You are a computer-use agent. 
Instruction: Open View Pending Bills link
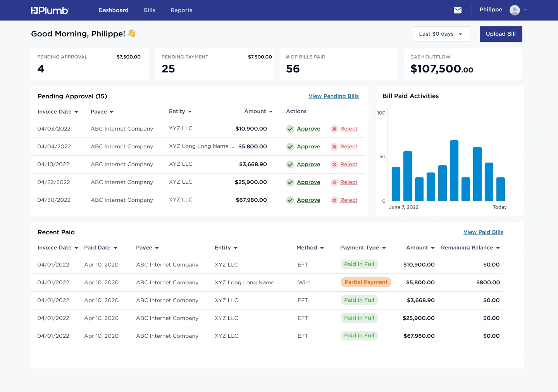[334, 96]
